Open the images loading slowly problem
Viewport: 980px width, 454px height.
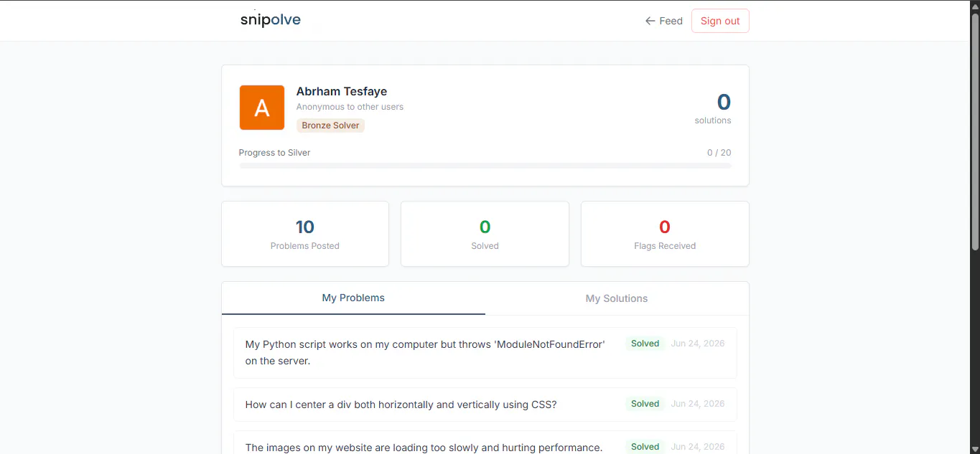click(485, 443)
